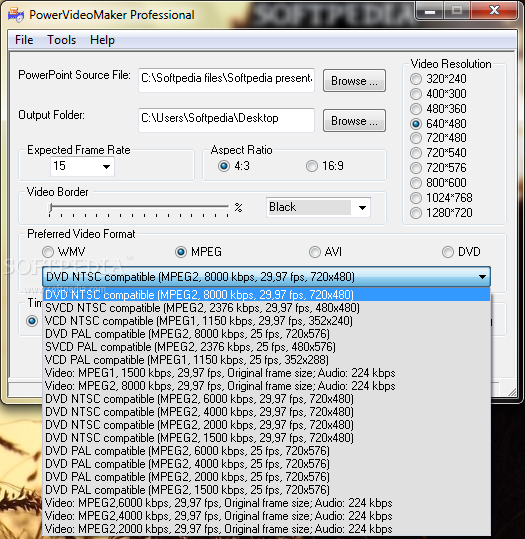Choose WMV as preferred video format
Screen dimensions: 525x539
63,252
